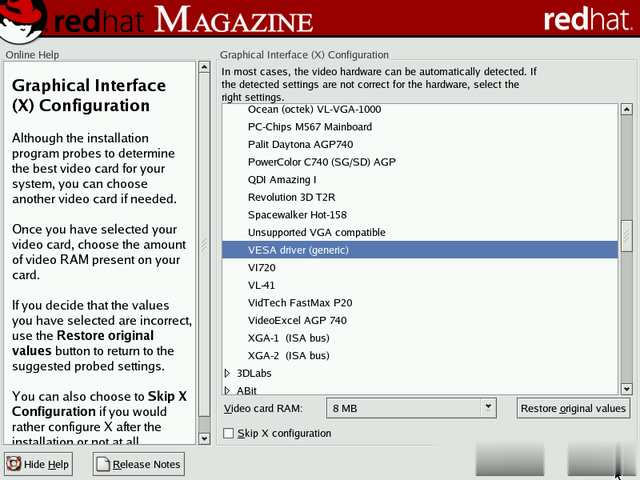This screenshot has width=640, height=480.
Task: Choose PC-Chips M567 Mainboard
Action: [420, 127]
